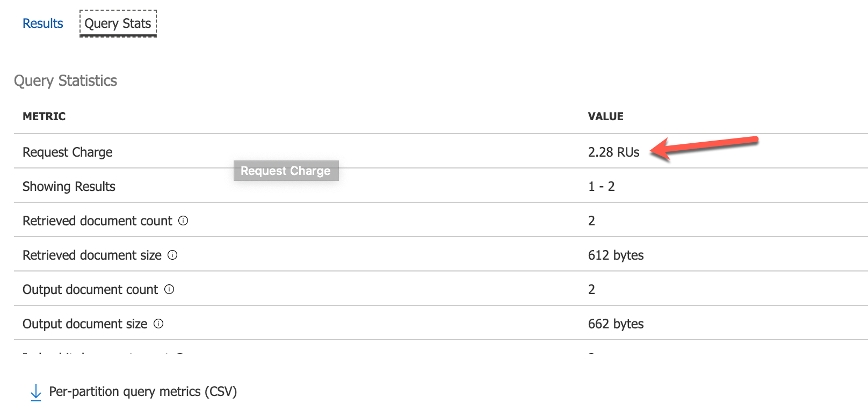The image size is (868, 411).
Task: Click the gray Request Charge tooltip
Action: click(x=286, y=171)
